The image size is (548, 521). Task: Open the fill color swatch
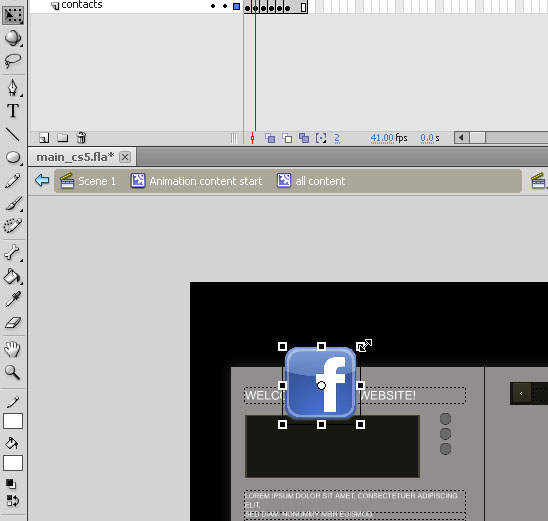tap(13, 463)
